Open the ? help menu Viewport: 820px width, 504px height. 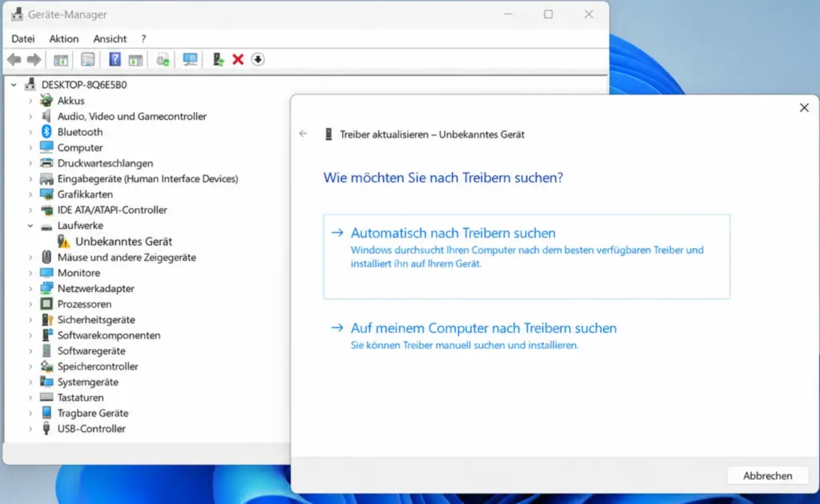pyautogui.click(x=144, y=38)
